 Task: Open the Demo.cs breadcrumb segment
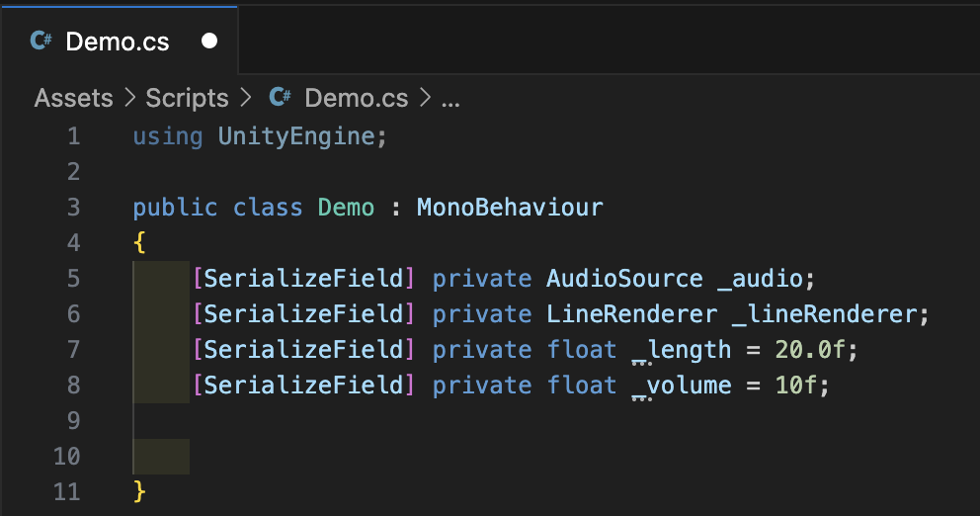coord(357,98)
